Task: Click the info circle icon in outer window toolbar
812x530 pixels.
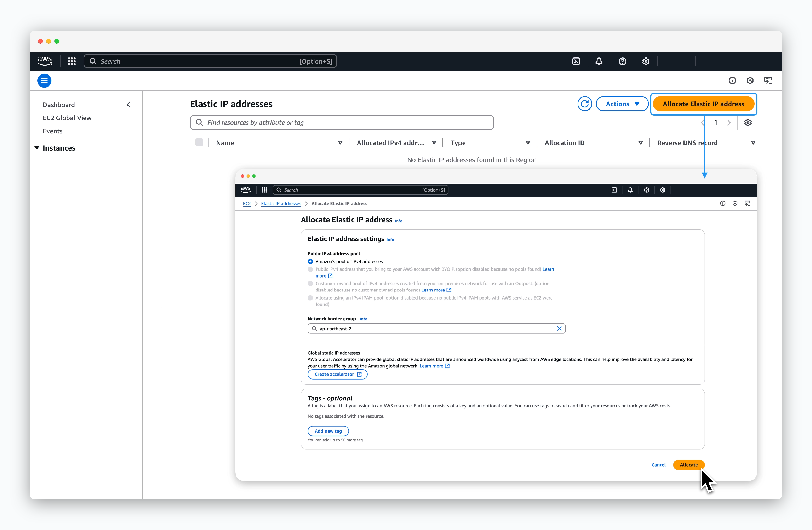Action: (732, 80)
